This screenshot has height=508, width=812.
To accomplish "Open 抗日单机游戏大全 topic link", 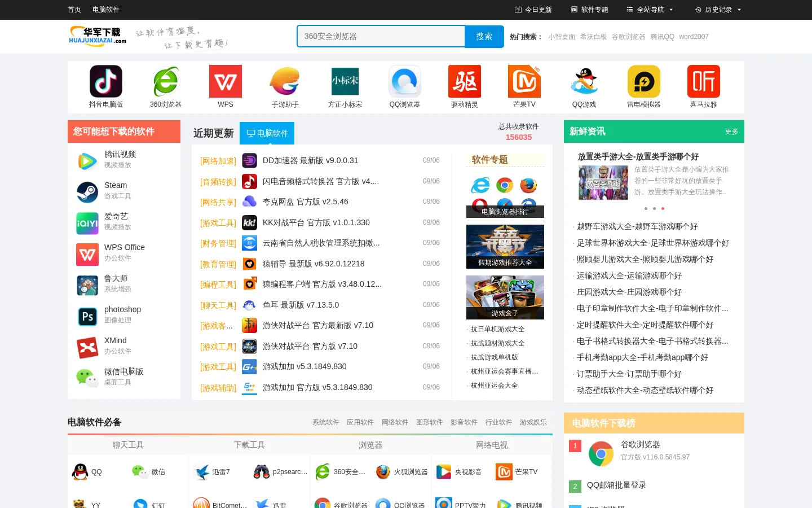I will pyautogui.click(x=497, y=329).
